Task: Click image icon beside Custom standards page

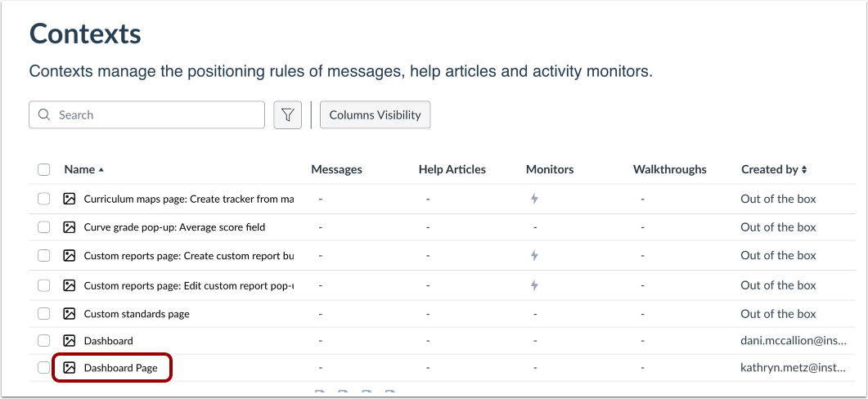Action: 70,314
